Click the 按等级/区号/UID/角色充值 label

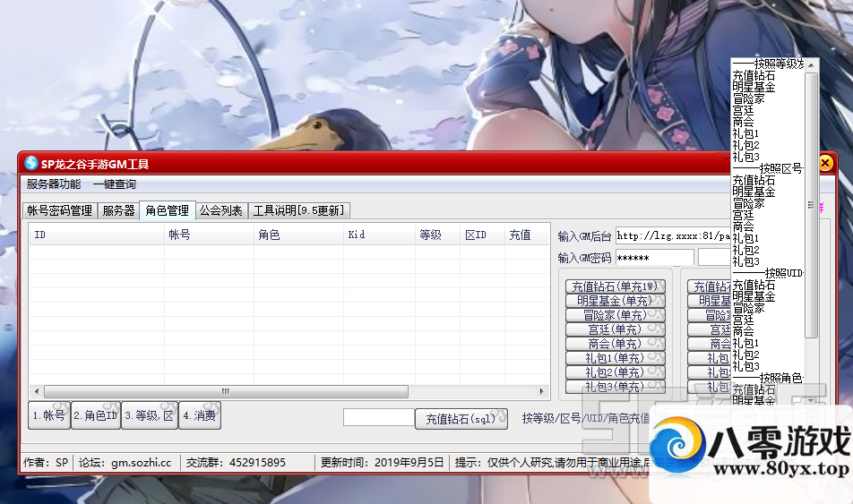tap(586, 418)
